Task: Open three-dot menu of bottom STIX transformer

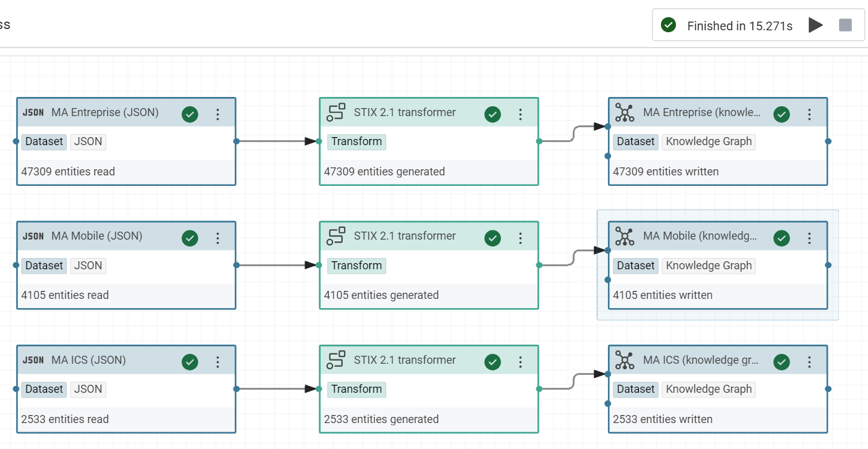Action: [520, 362]
